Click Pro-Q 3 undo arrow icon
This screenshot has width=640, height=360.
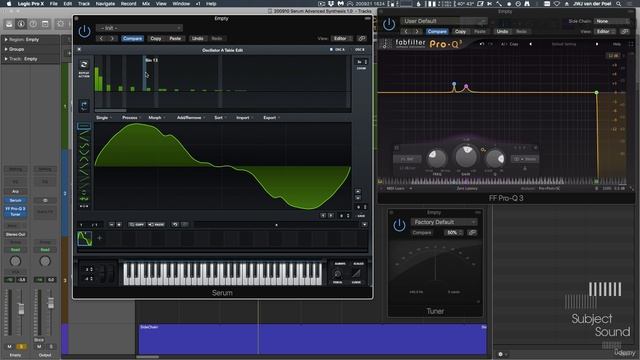(482, 44)
